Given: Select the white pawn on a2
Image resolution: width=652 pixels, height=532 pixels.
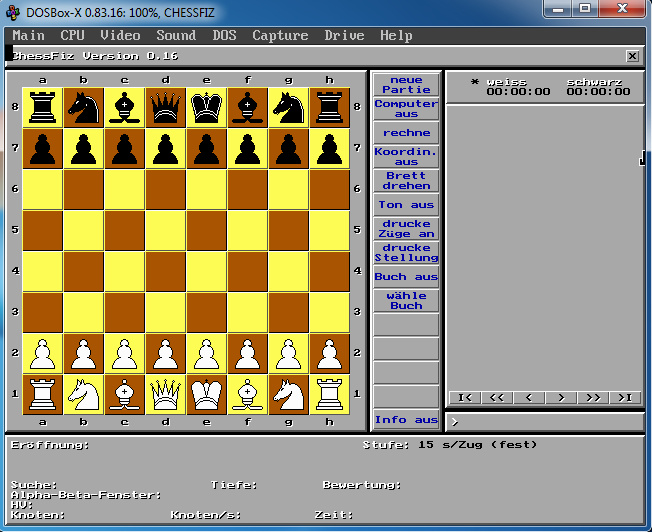Looking at the screenshot, I should [x=42, y=354].
